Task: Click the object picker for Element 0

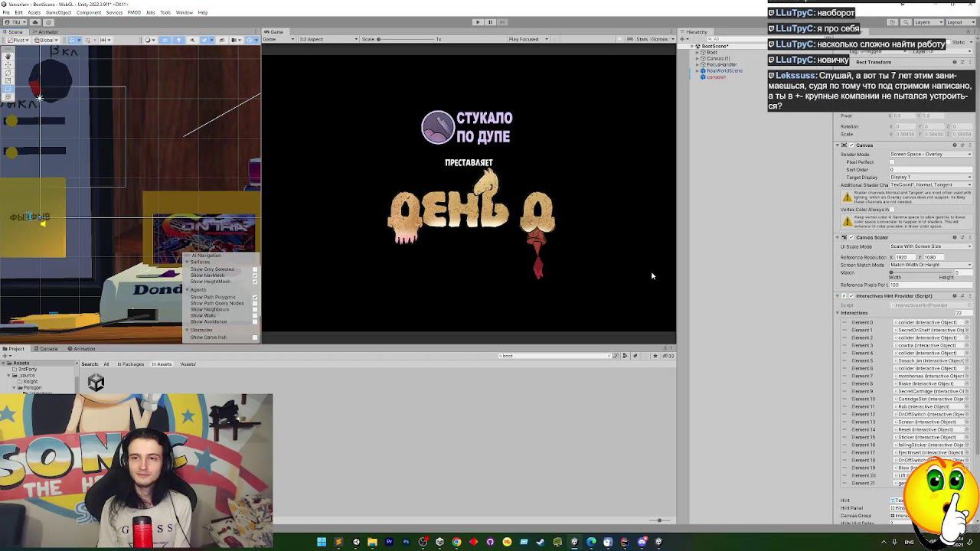Action: (967, 322)
